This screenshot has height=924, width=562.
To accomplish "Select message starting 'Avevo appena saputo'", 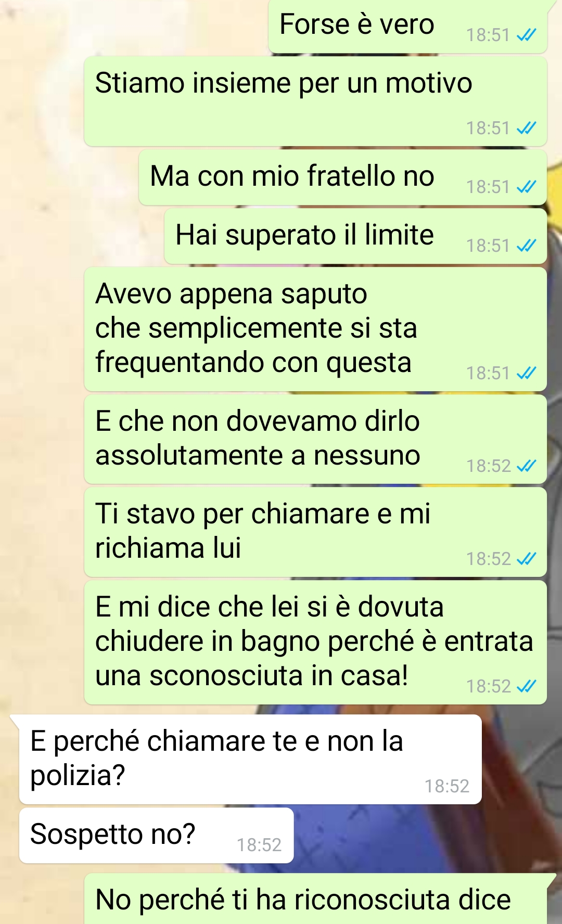I will [x=315, y=329].
